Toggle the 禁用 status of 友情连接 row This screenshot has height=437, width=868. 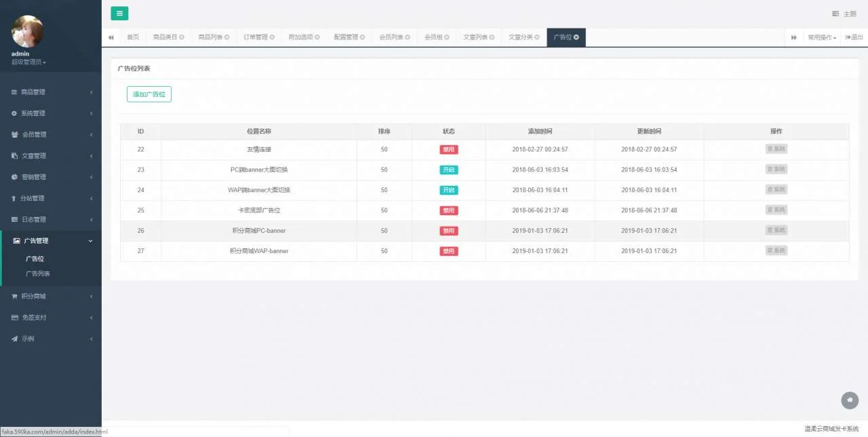(448, 149)
